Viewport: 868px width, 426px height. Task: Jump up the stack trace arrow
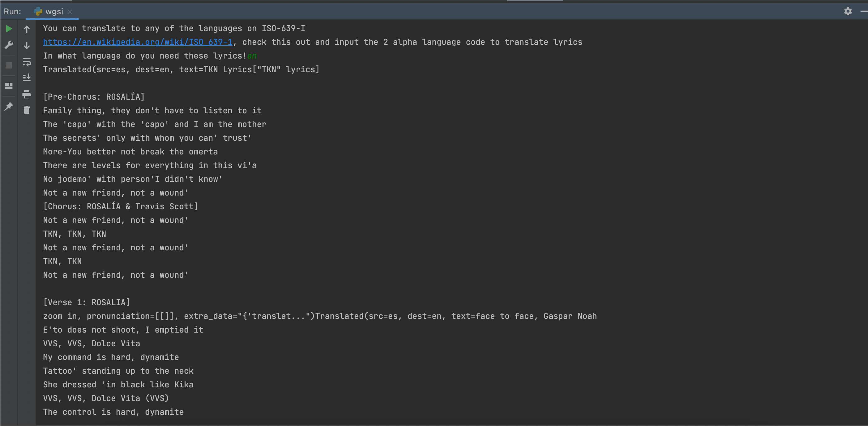(27, 29)
